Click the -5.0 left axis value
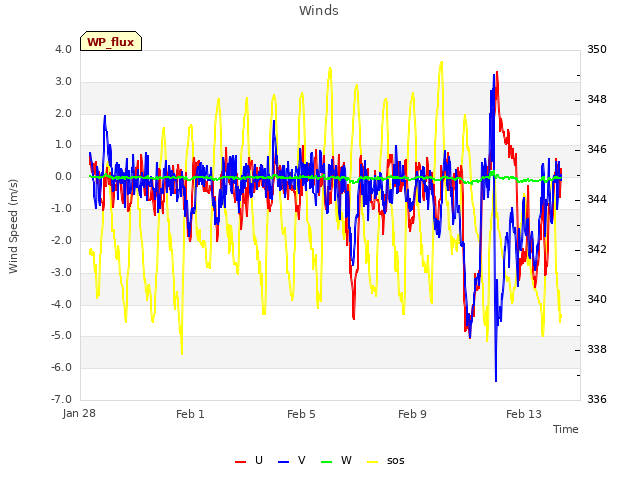 click(62, 336)
